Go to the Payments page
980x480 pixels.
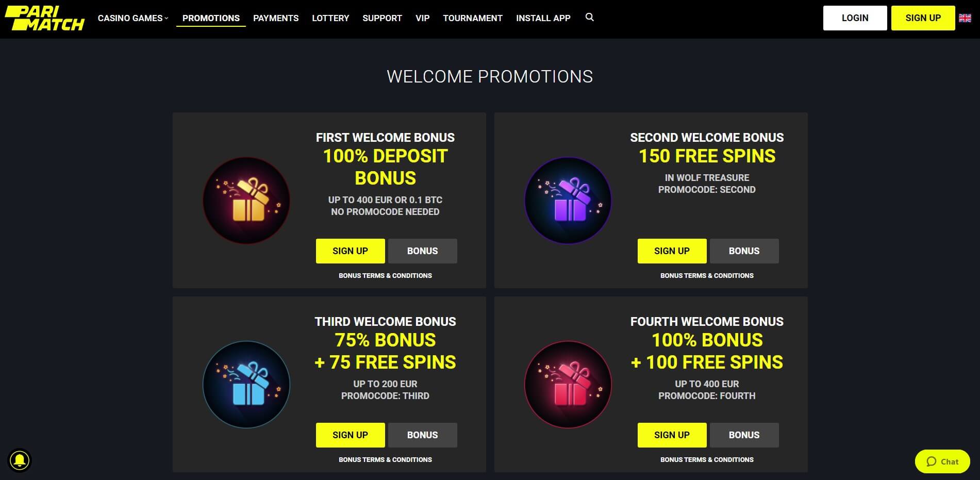pos(276,18)
